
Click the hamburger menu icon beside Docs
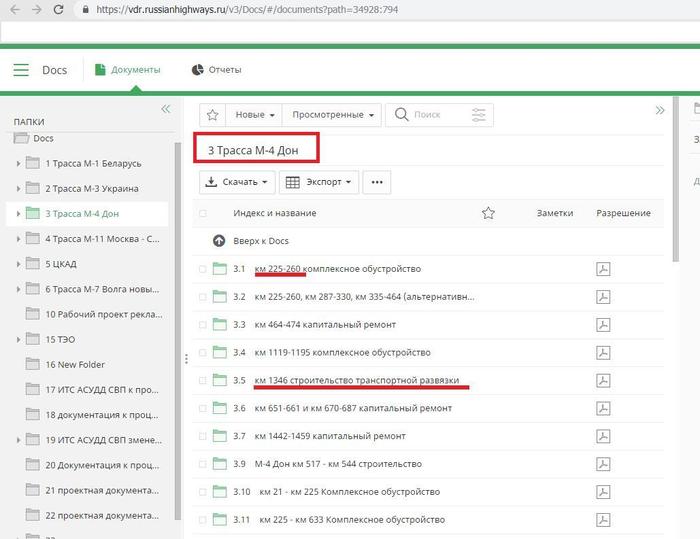pyautogui.click(x=21, y=70)
